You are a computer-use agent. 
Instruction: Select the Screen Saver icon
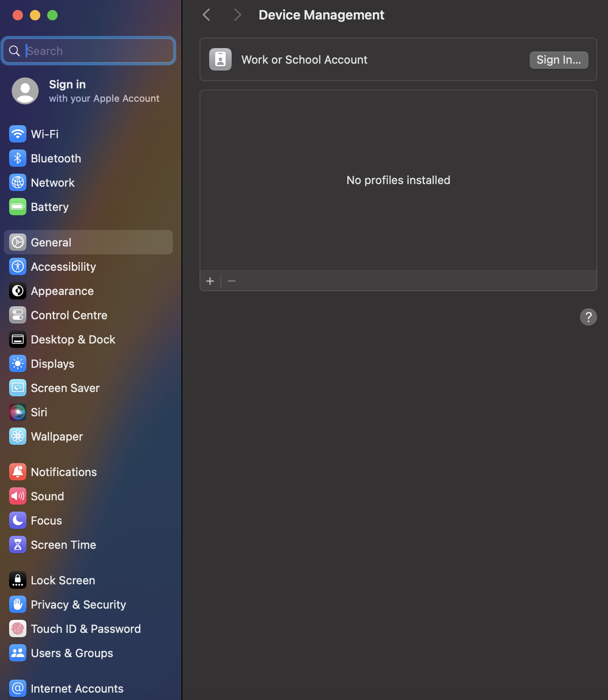tap(18, 388)
